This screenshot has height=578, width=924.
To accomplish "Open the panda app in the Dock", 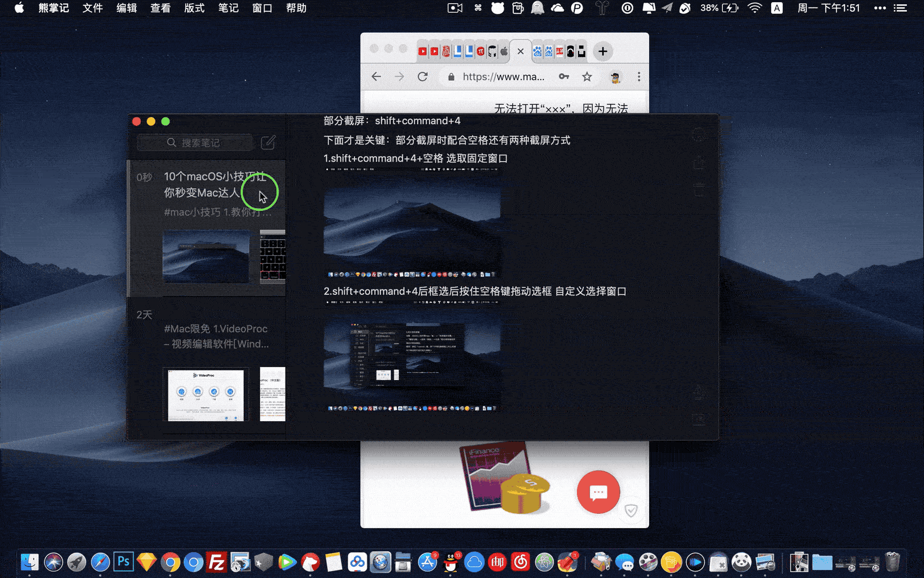I will pyautogui.click(x=742, y=562).
